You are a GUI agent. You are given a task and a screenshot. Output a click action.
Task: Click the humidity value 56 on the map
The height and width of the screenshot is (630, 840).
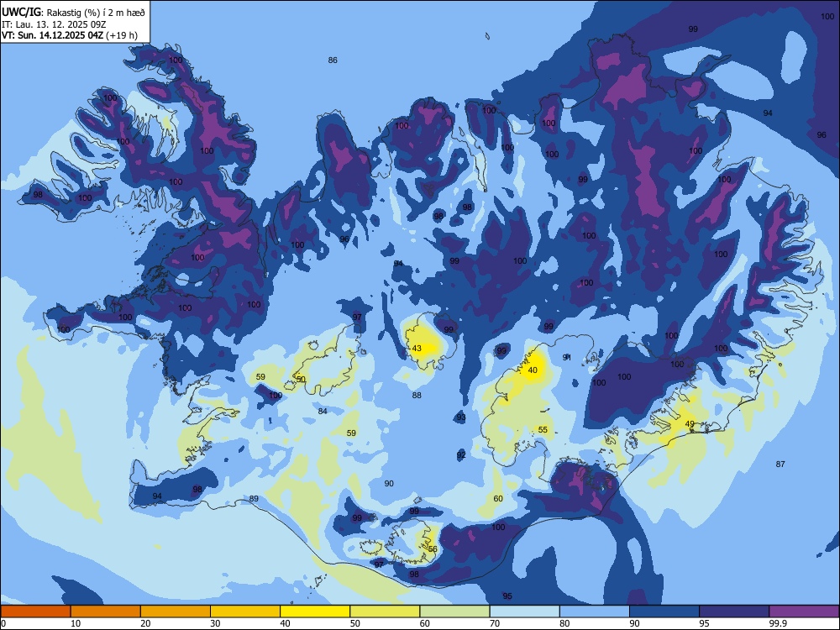pos(433,549)
